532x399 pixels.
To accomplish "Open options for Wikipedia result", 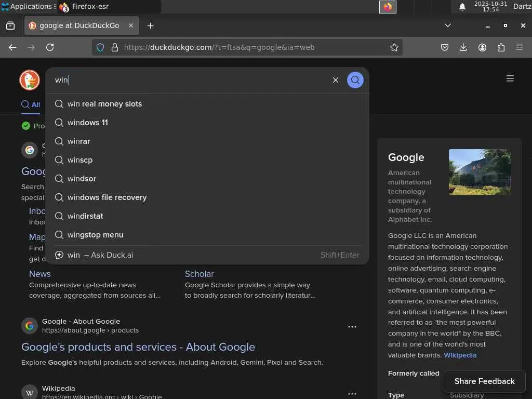I will pos(352,394).
